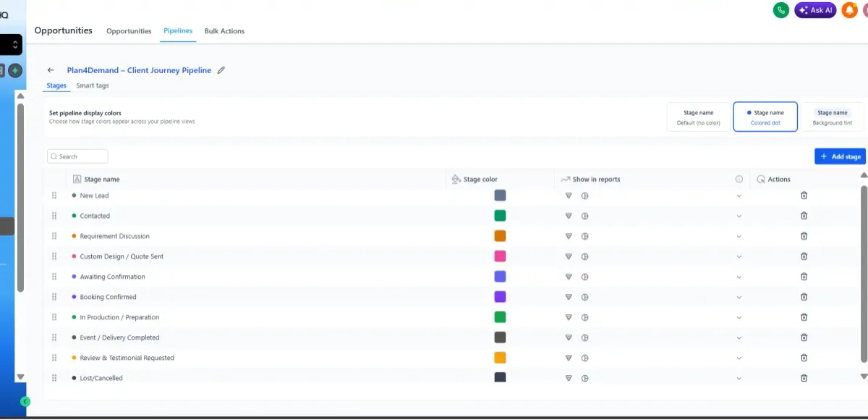Delete the Lost/Cancelled stage

[x=804, y=378]
